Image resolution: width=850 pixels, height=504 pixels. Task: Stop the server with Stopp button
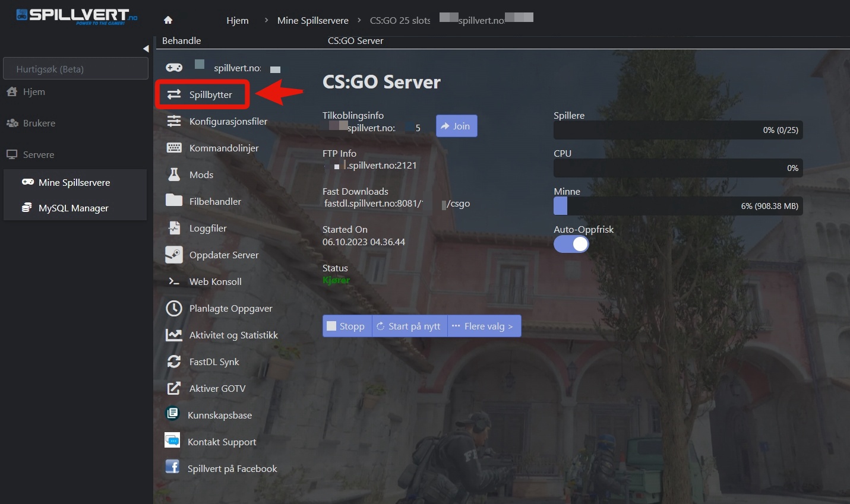tap(347, 326)
